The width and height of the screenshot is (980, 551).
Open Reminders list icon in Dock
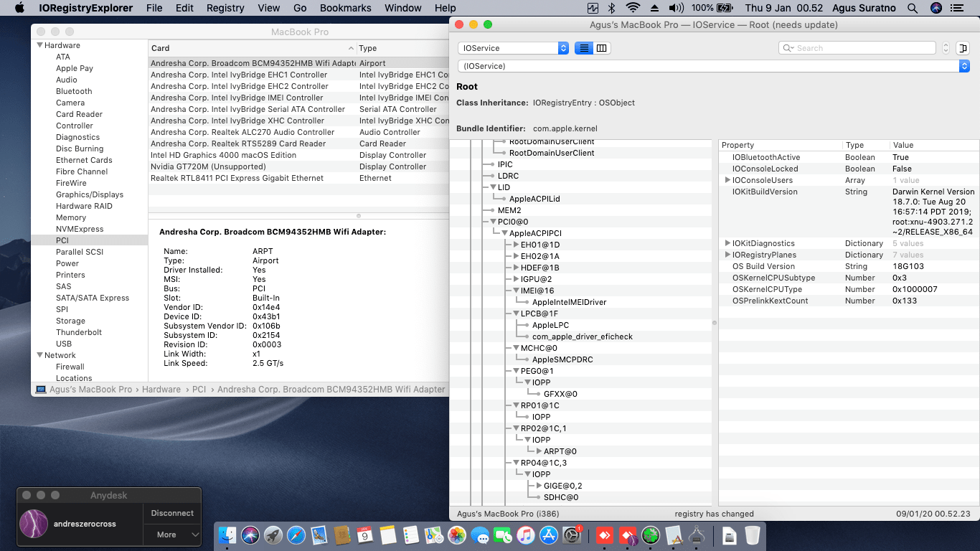tap(411, 535)
